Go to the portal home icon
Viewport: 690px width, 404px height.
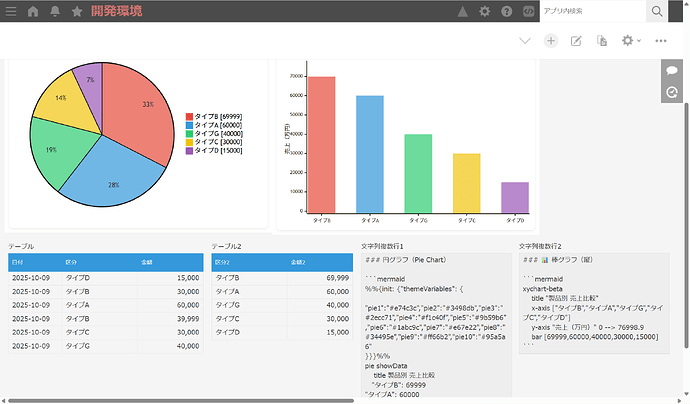(33, 11)
